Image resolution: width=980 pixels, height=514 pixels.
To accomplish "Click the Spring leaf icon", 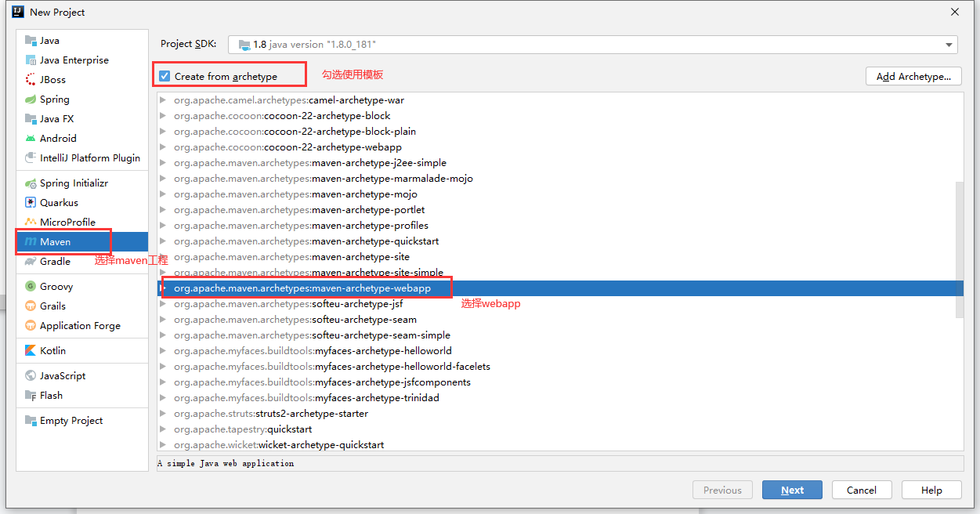I will coord(31,100).
